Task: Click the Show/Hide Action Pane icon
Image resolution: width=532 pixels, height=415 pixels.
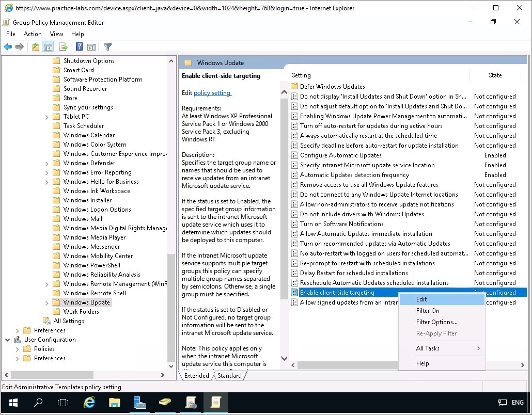Action: [x=91, y=47]
